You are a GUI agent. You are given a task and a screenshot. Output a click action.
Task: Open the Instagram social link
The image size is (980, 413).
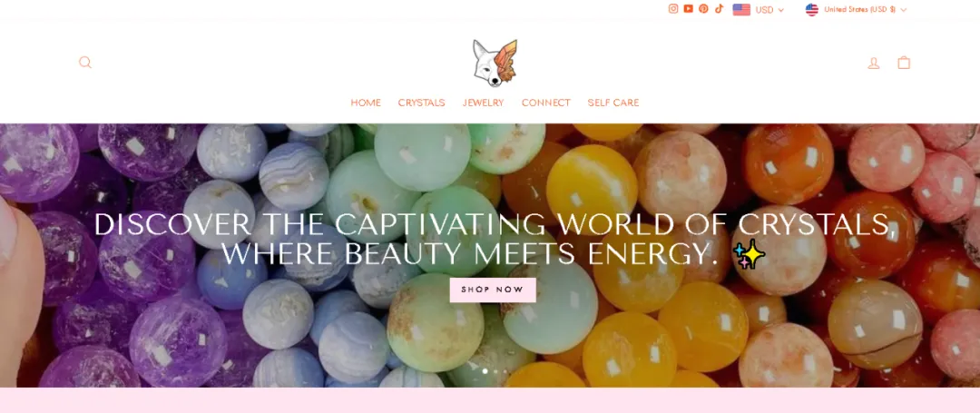coord(673,9)
